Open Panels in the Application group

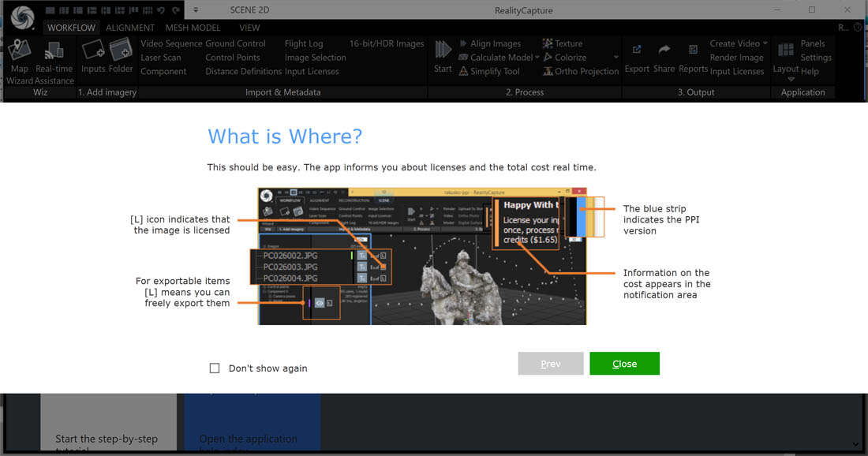click(x=813, y=43)
